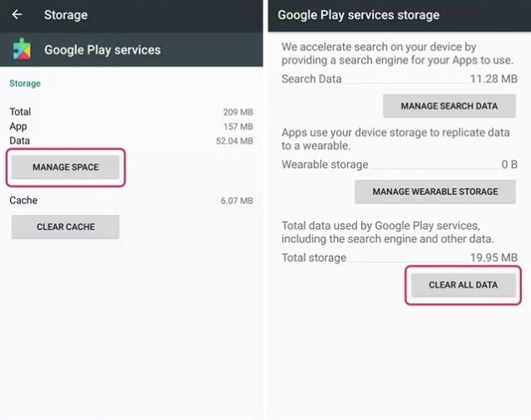Click the Storage title in top bar
This screenshot has width=531, height=420.
pos(65,15)
